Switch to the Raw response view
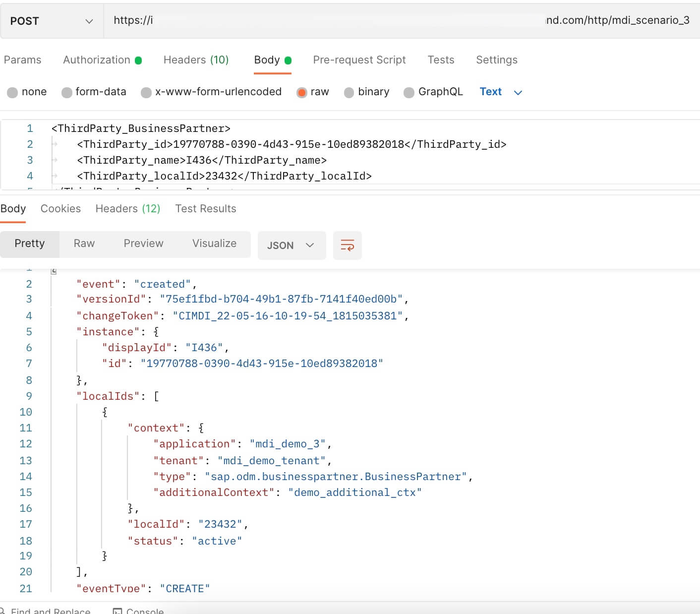The width and height of the screenshot is (700, 614). [x=83, y=244]
